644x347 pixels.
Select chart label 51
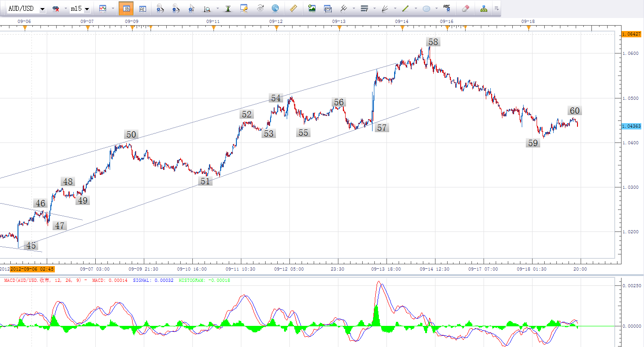(205, 181)
